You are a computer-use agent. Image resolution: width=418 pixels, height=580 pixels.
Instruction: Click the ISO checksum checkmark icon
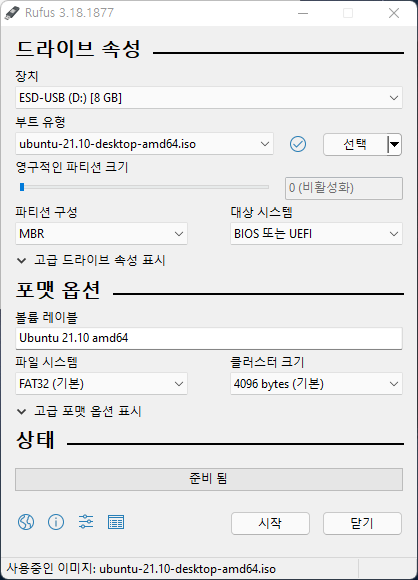pos(298,144)
